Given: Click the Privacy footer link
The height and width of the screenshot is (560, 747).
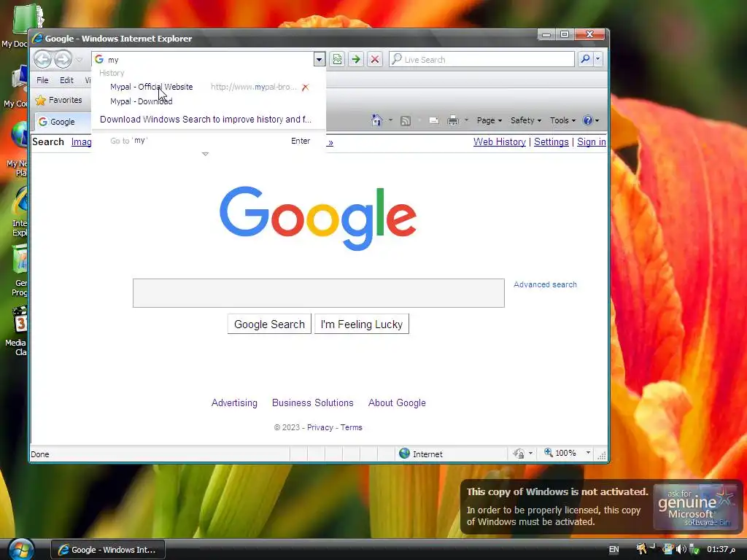Looking at the screenshot, I should 320,427.
